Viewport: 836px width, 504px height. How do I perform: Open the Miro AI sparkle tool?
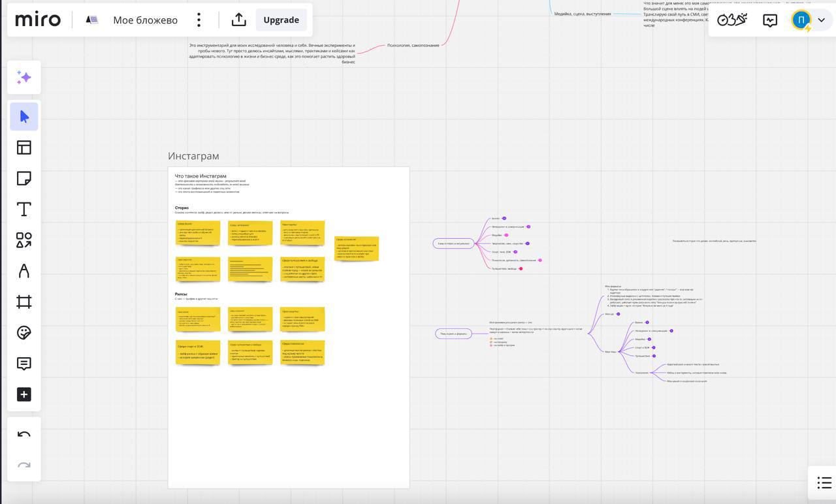[24, 78]
